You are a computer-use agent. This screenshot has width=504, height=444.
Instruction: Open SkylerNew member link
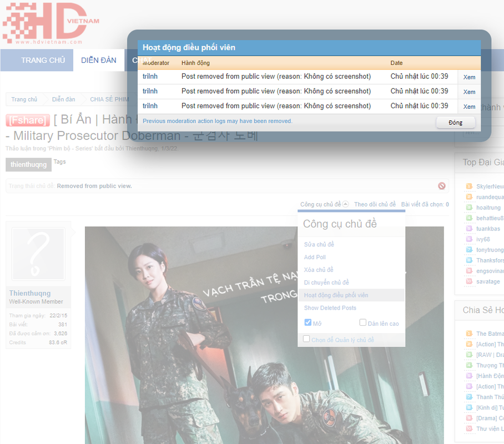pos(490,186)
